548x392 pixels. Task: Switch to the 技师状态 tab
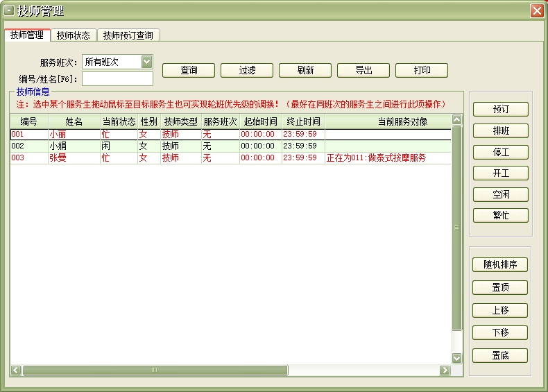73,35
